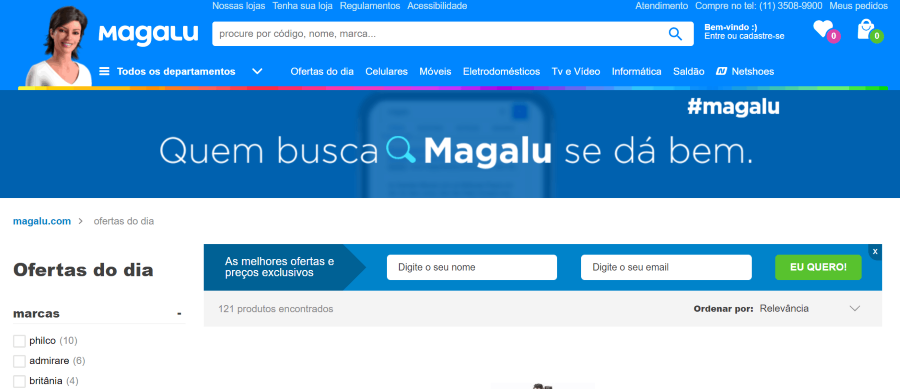The height and width of the screenshot is (389, 900).
Task: Open the shopping bag cart icon
Action: point(866,29)
